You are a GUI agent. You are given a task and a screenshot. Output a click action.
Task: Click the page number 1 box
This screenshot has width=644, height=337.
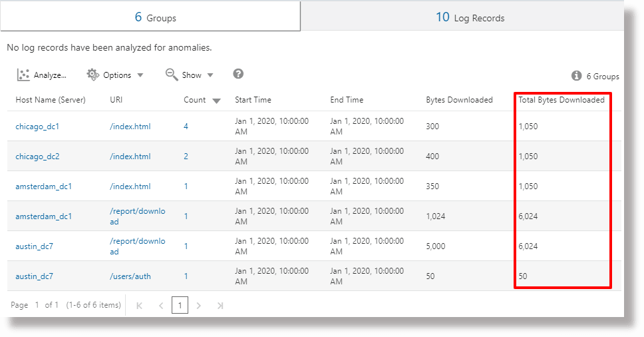tap(180, 306)
